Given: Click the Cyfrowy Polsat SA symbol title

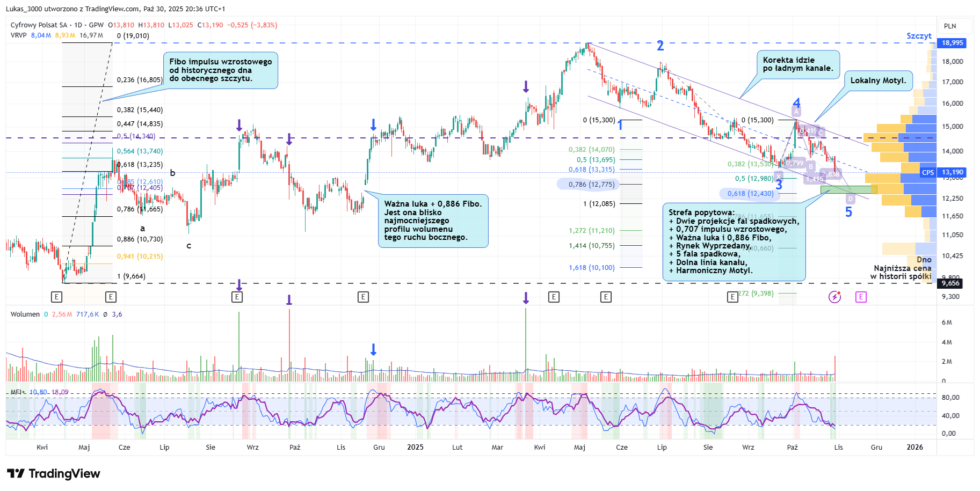Looking at the screenshot, I should (39, 25).
